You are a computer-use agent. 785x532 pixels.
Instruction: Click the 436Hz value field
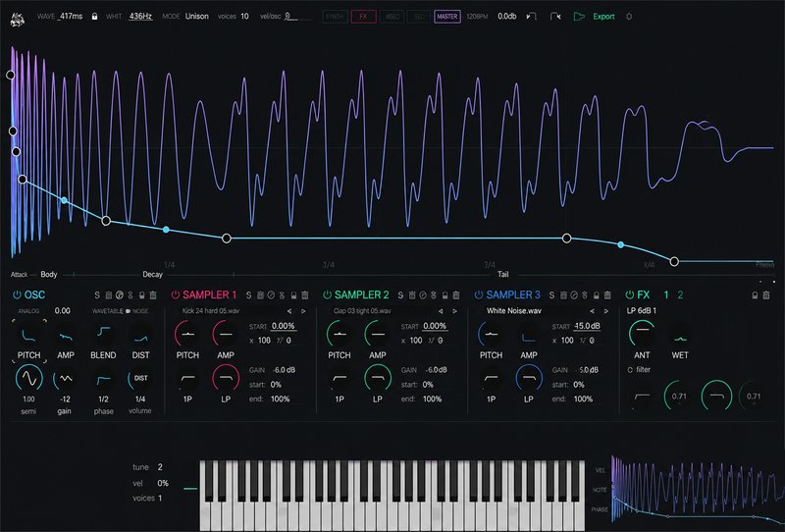[x=140, y=16]
